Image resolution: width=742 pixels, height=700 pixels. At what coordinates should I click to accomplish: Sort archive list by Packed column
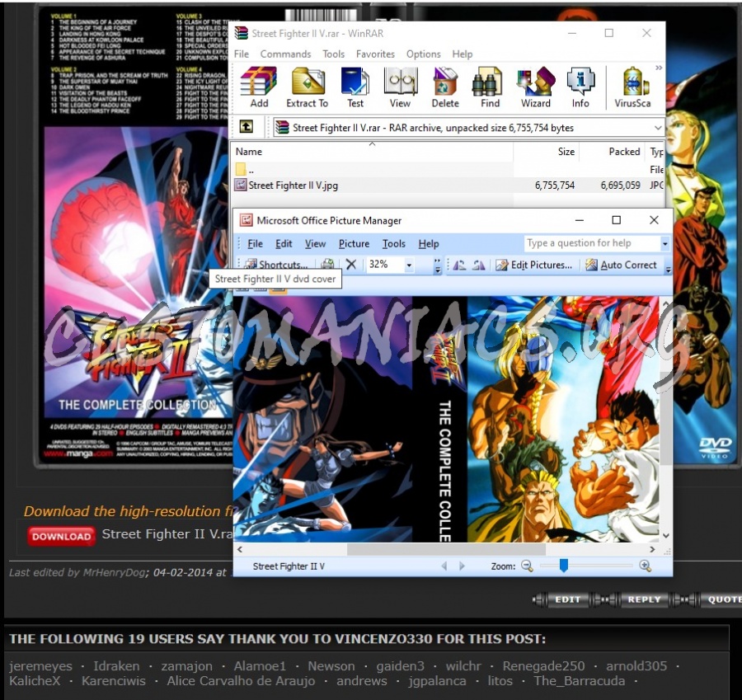(612, 152)
